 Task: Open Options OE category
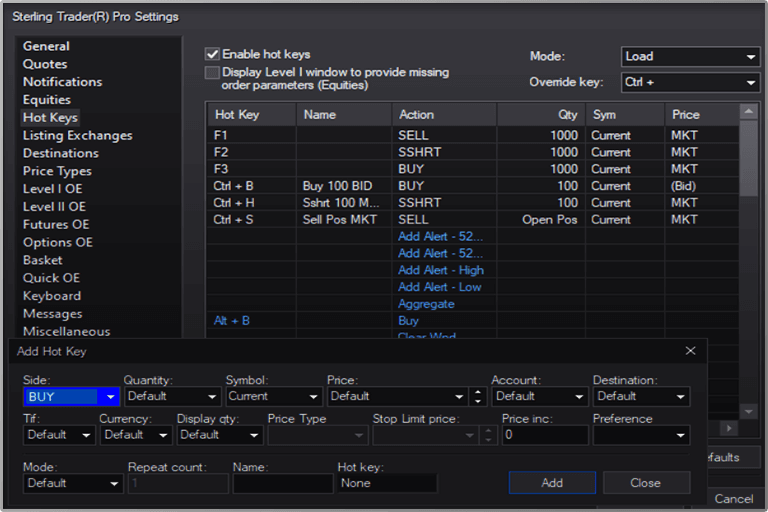point(57,243)
